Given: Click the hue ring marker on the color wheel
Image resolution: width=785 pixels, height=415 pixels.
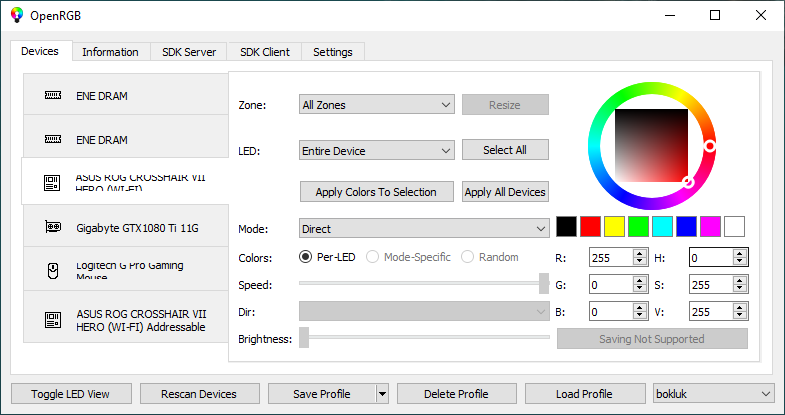Looking at the screenshot, I should pos(709,146).
